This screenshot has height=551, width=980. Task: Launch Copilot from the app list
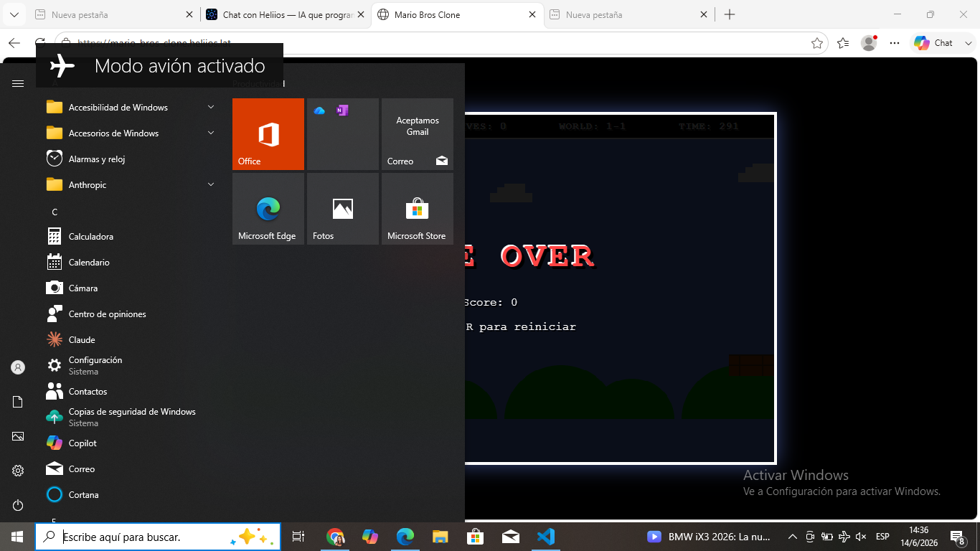[x=131, y=443]
